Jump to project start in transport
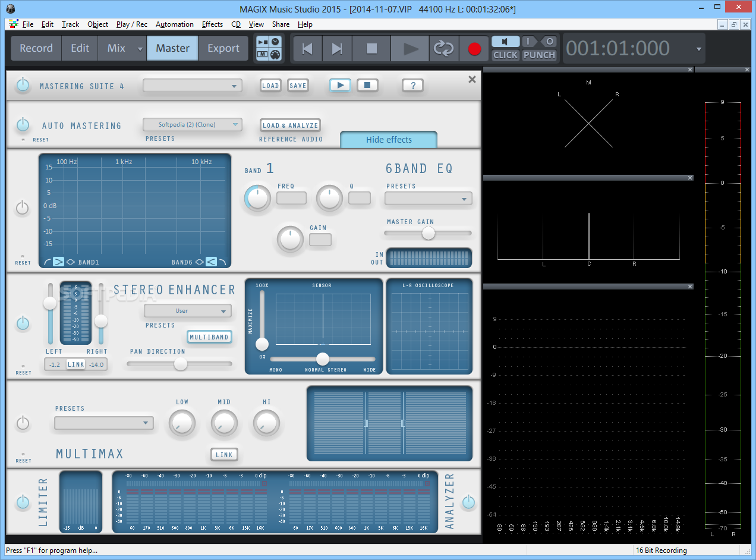The width and height of the screenshot is (756, 560). (x=307, y=49)
